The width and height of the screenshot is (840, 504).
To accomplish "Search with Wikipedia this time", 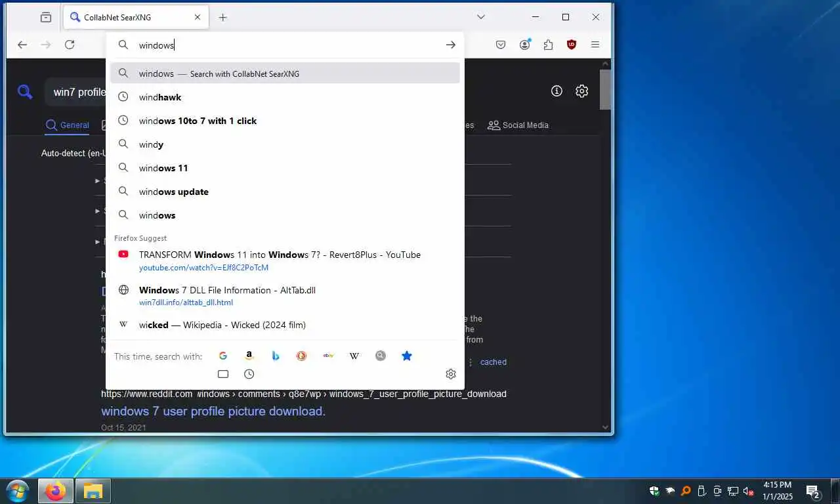I will (354, 356).
